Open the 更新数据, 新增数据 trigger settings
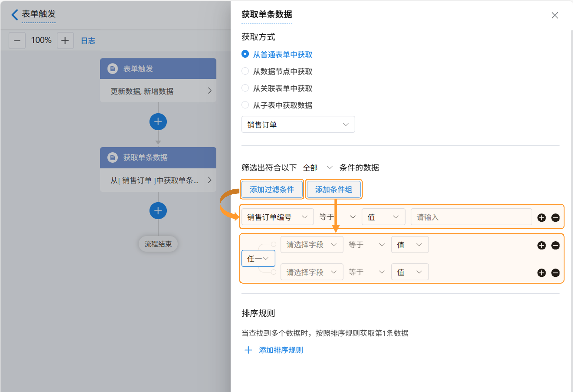Screen dimensions: 573x392 158,91
